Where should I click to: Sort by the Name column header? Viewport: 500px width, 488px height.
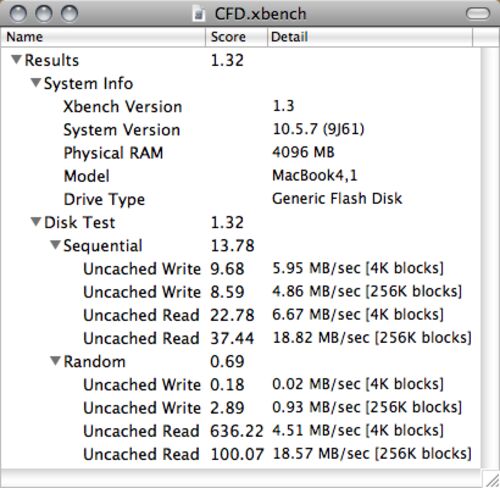103,37
